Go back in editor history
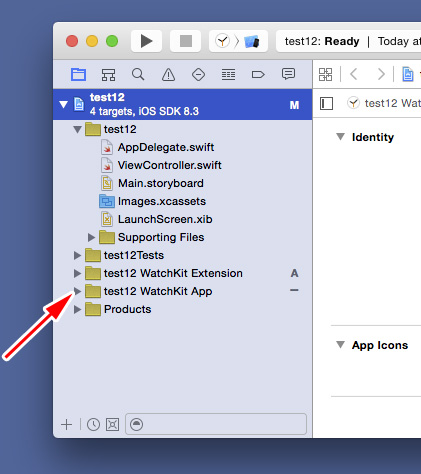Viewport: 421px width, 474px height. 354,74
